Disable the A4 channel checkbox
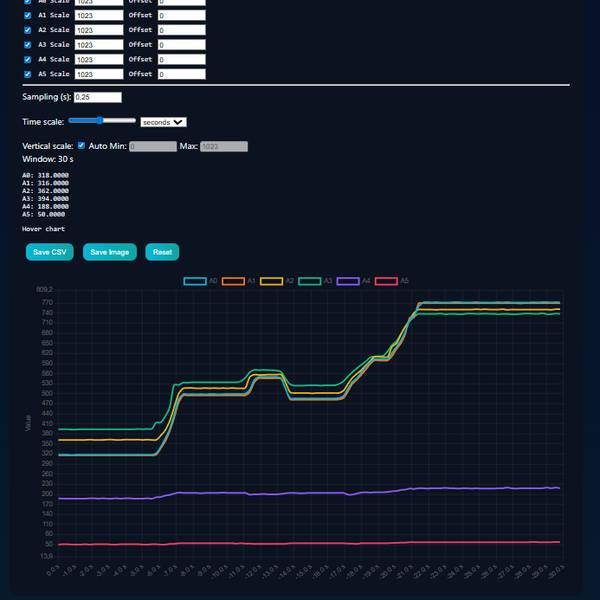Viewport: 600px width, 600px height. pos(28,59)
